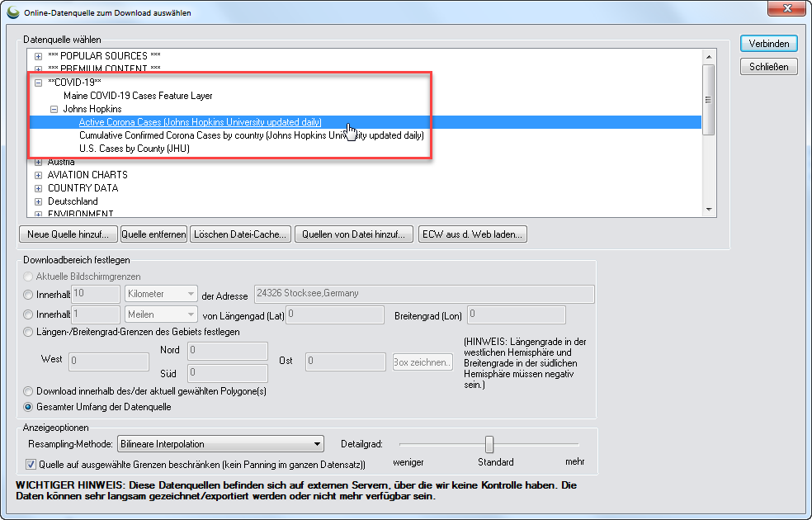Click the address field 24326 Stocksee,Germany
Screen dimensions: 812x520
pyautogui.click(x=424, y=294)
